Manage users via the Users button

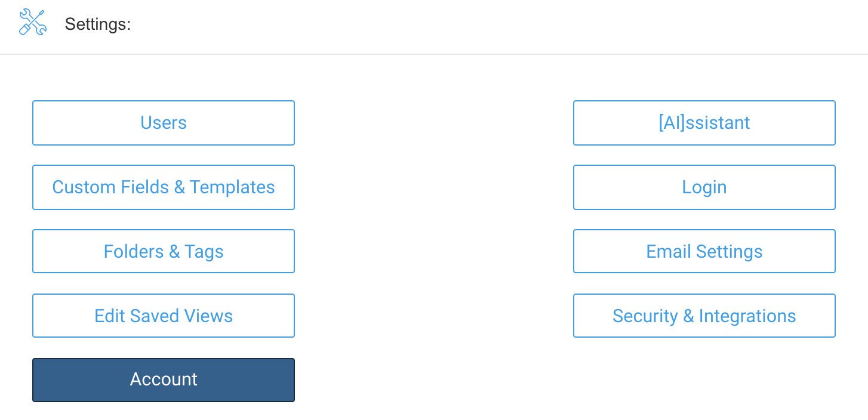pyautogui.click(x=164, y=123)
